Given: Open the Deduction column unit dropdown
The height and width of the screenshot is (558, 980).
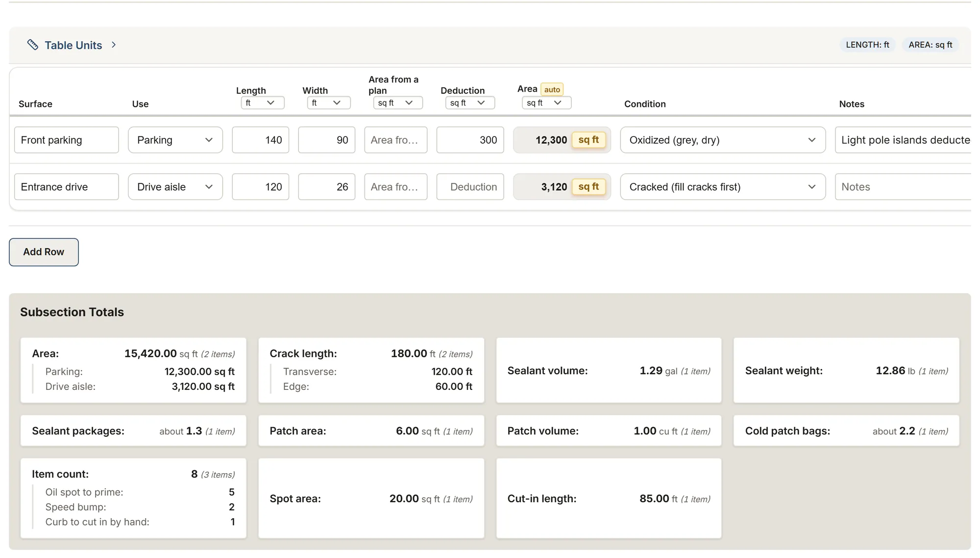Looking at the screenshot, I should click(x=470, y=102).
